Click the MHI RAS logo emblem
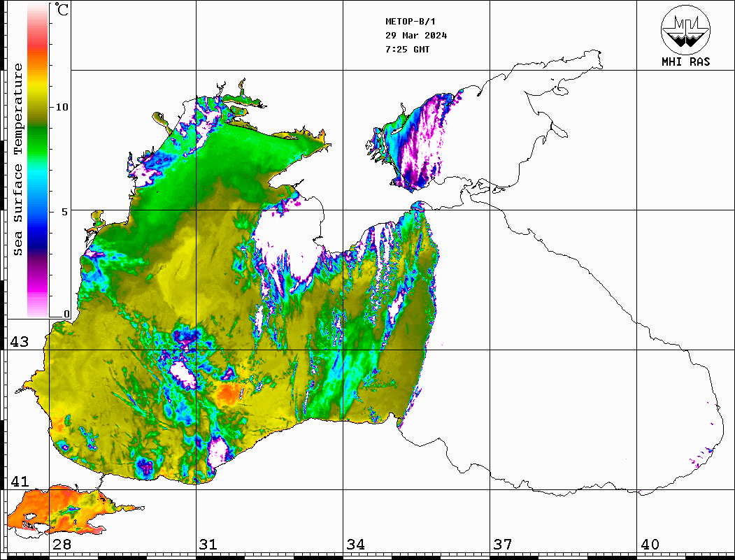Image resolution: width=735 pixels, height=560 pixels. coord(686,29)
